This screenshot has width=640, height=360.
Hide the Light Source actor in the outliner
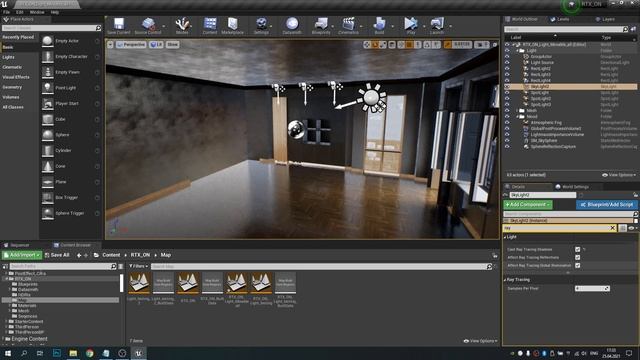[x=507, y=62]
